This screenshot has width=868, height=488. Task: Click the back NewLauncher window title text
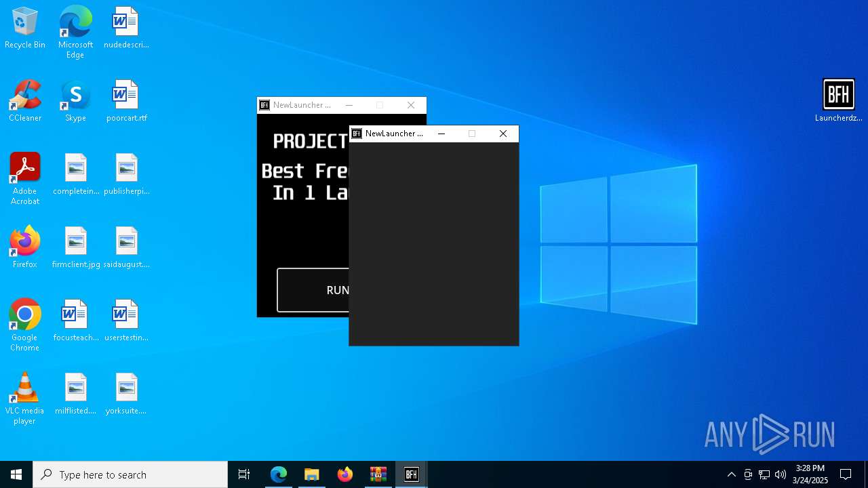point(302,105)
